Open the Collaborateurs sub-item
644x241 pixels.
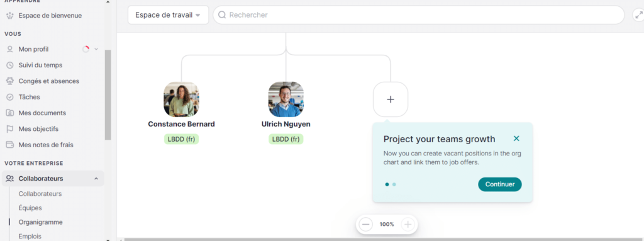coord(40,194)
